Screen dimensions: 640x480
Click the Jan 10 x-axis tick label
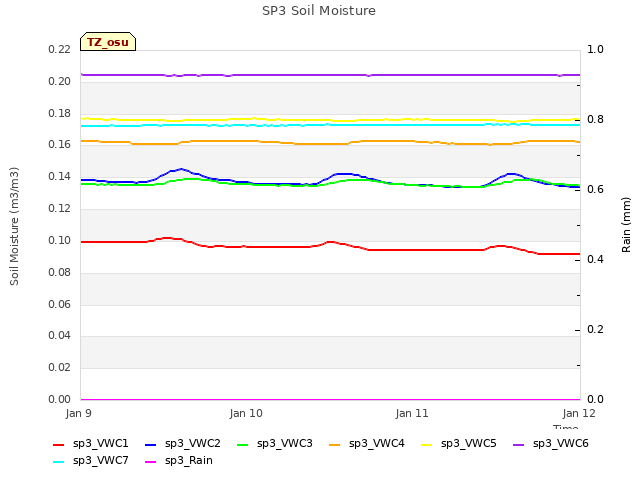246,413
